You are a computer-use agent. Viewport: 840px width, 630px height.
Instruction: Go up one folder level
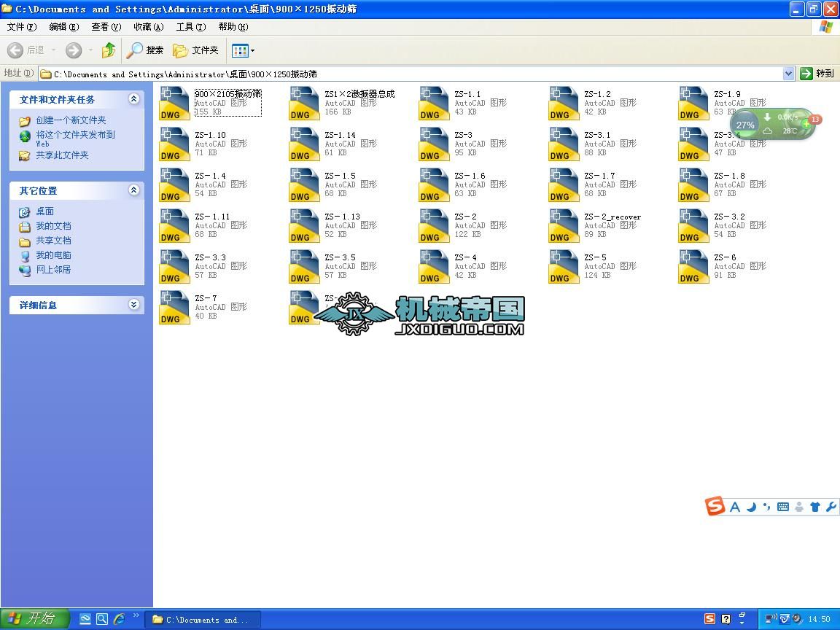109,50
